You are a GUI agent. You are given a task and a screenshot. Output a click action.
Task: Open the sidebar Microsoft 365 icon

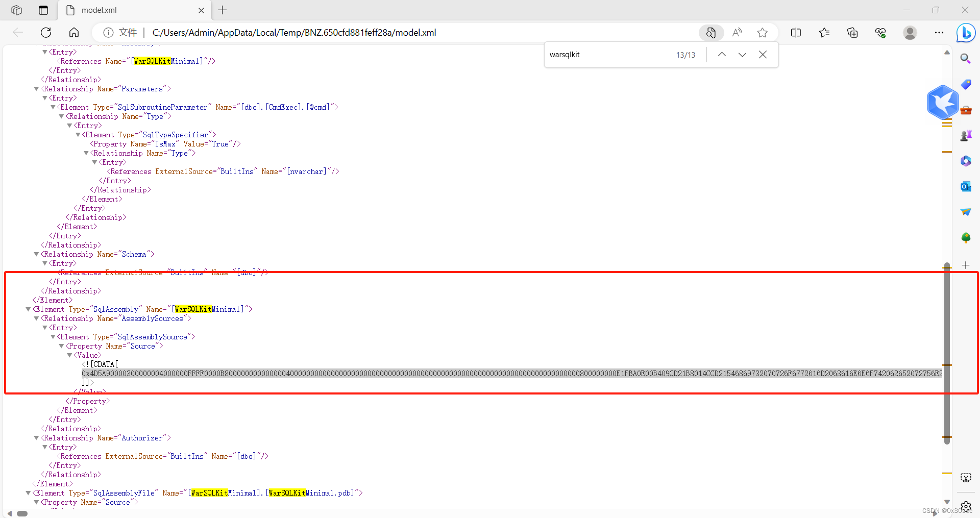(966, 161)
